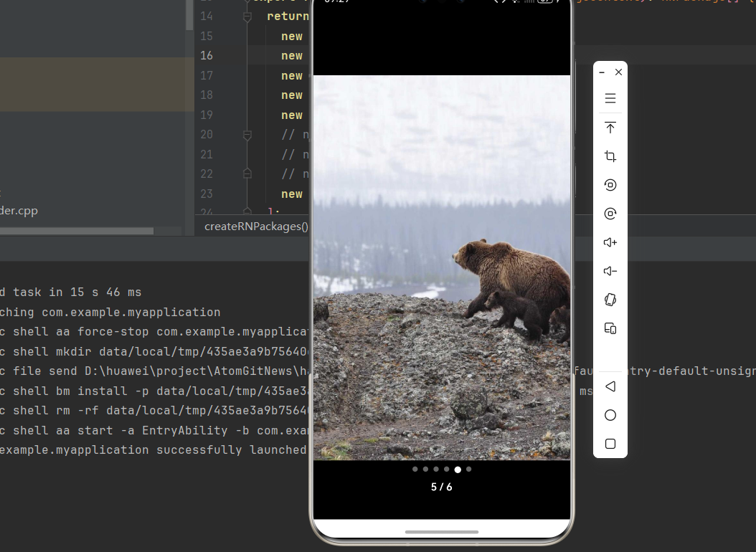The width and height of the screenshot is (756, 552).
Task: Click the 'shell aa start -a EntryAbility' line
Action: tap(154, 431)
